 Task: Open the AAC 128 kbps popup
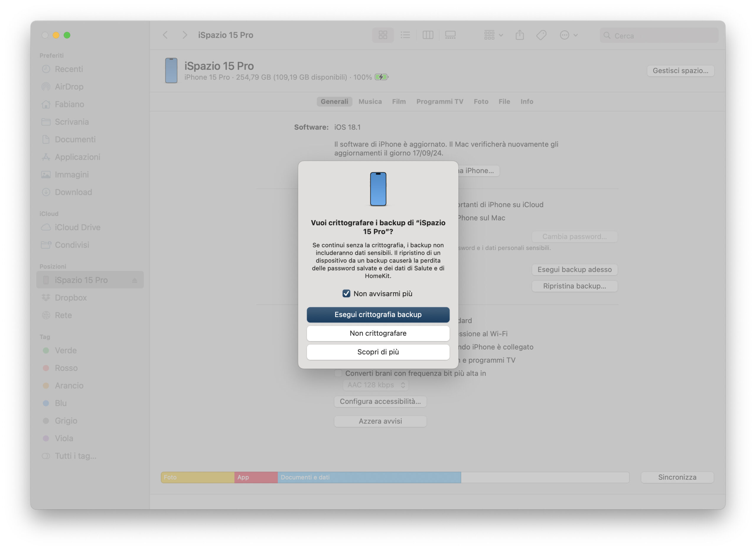376,385
